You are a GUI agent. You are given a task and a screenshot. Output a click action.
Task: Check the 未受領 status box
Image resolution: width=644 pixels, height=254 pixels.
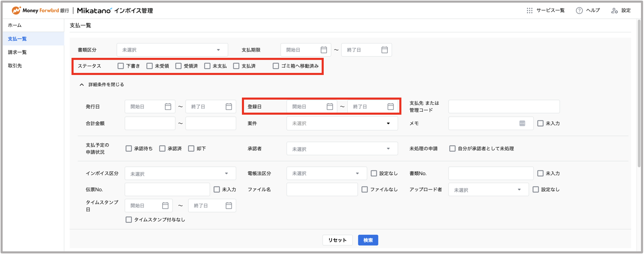click(x=150, y=66)
